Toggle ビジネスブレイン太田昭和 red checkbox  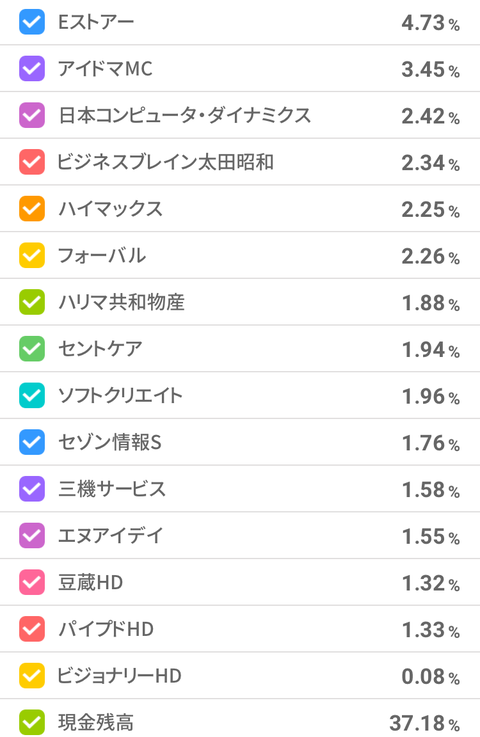(x=32, y=162)
